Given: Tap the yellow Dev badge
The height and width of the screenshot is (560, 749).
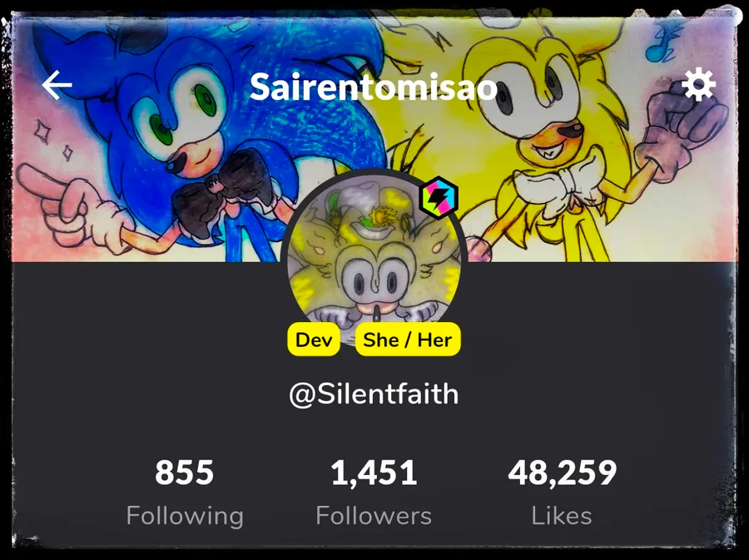Looking at the screenshot, I should (314, 339).
